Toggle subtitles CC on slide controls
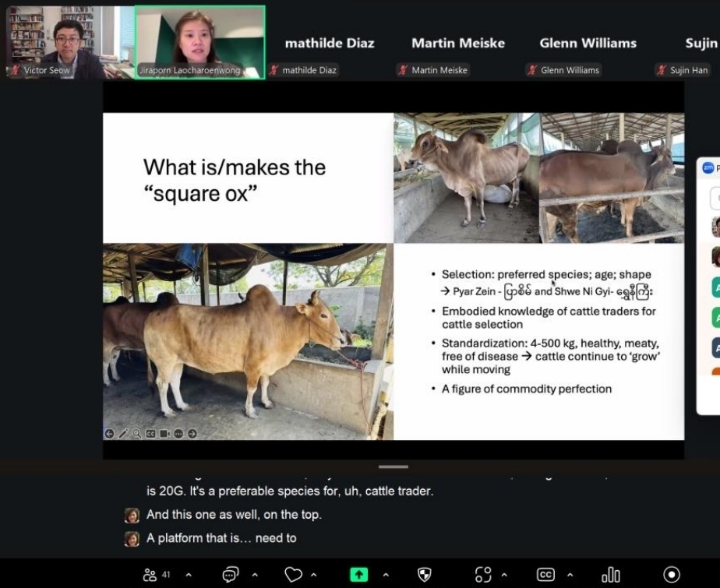The width and height of the screenshot is (720, 588). (x=150, y=434)
